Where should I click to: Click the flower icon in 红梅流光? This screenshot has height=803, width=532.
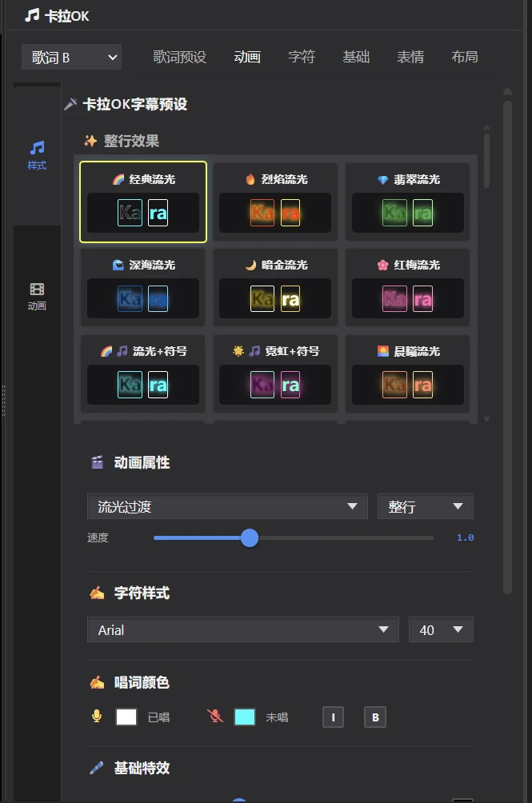(382, 265)
